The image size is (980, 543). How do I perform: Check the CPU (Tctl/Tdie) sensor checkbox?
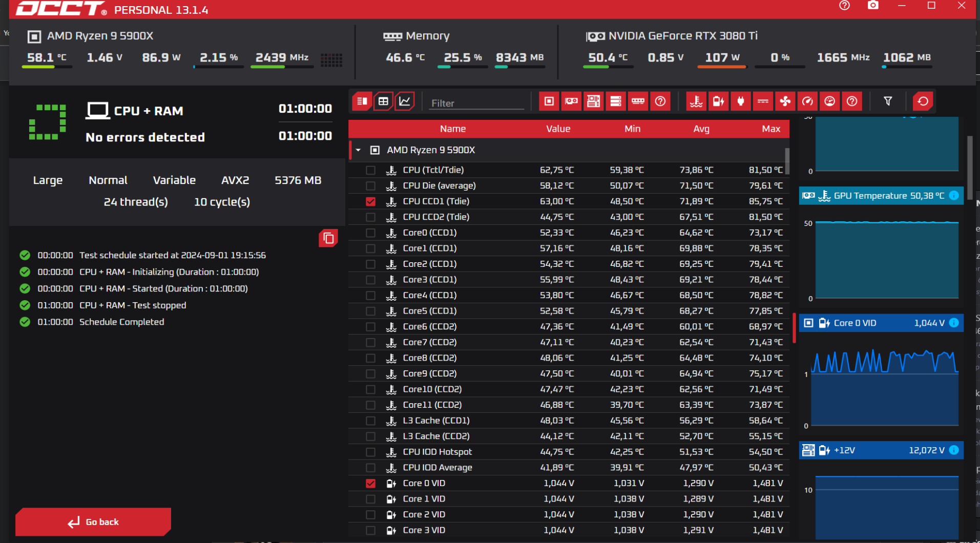tap(370, 170)
